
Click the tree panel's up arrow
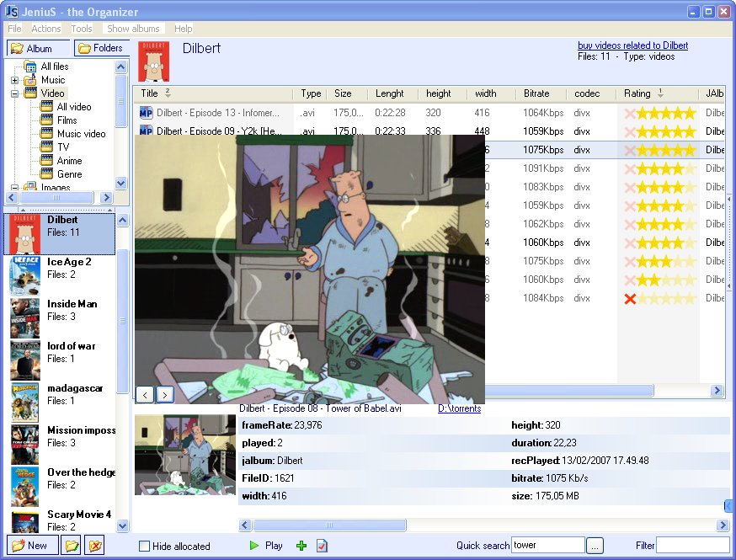[x=121, y=67]
